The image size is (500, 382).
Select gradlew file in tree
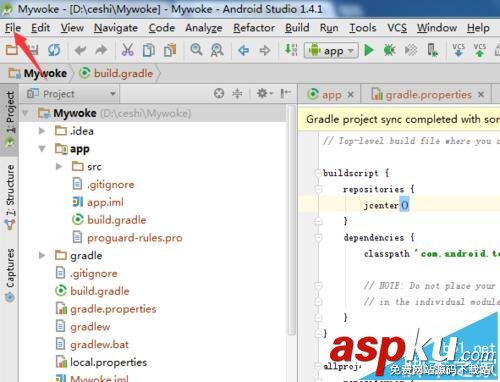(x=83, y=327)
